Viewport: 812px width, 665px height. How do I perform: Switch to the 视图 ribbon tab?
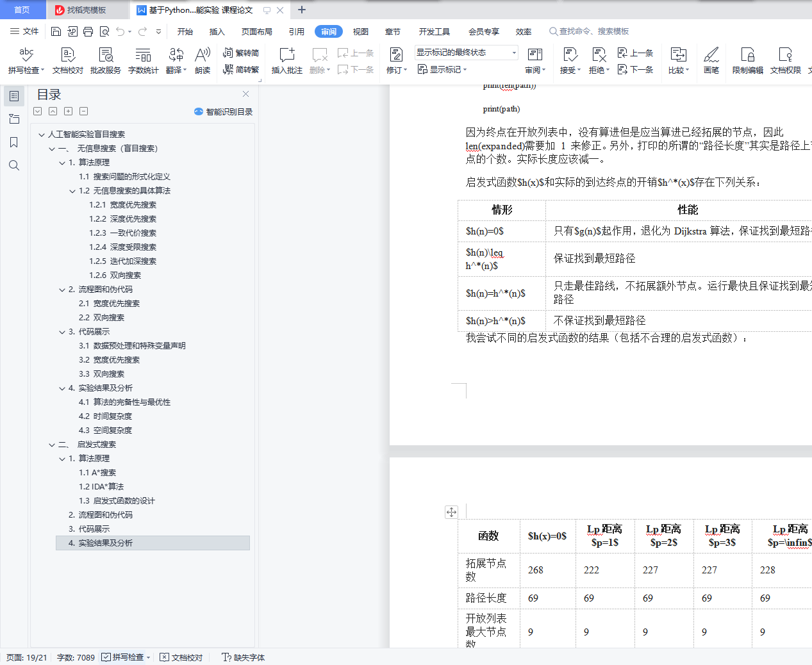[361, 31]
